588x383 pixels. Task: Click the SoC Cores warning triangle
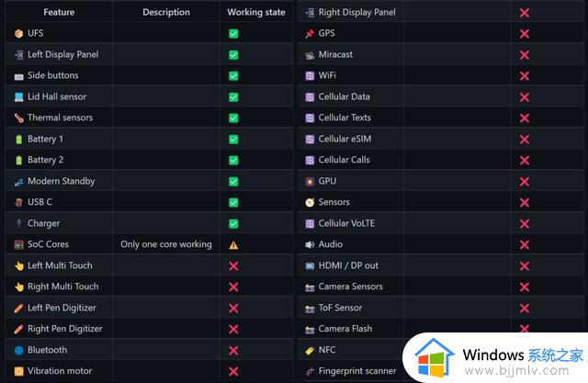point(233,245)
